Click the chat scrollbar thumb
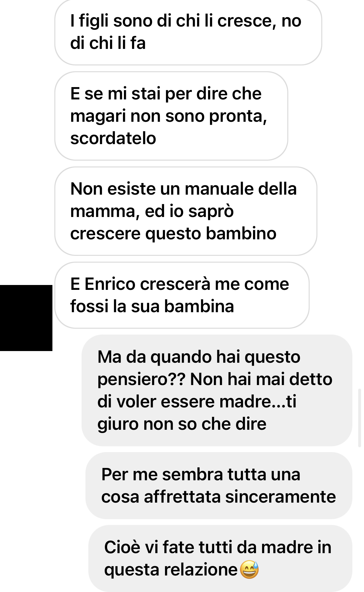 [x=359, y=418]
